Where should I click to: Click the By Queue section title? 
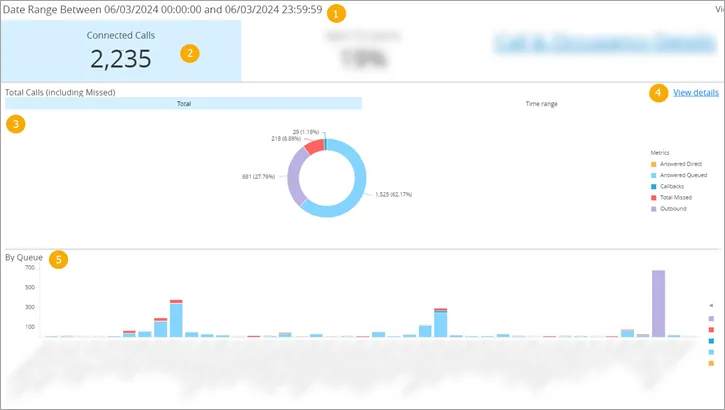24,257
